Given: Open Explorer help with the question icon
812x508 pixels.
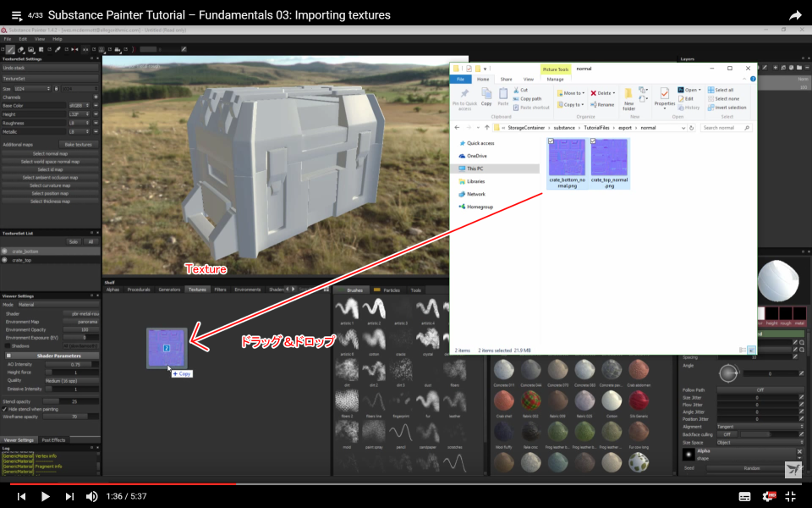Looking at the screenshot, I should point(753,80).
